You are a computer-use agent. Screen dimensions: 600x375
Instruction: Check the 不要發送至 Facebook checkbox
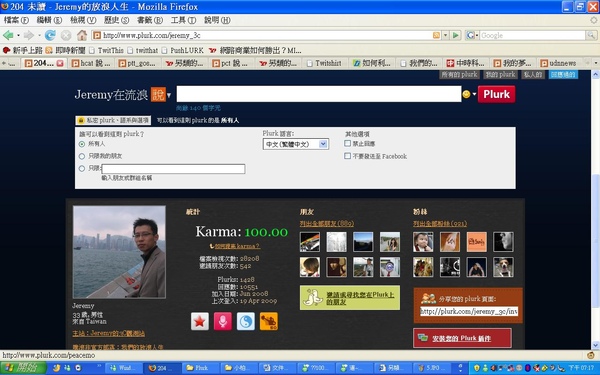(347, 156)
